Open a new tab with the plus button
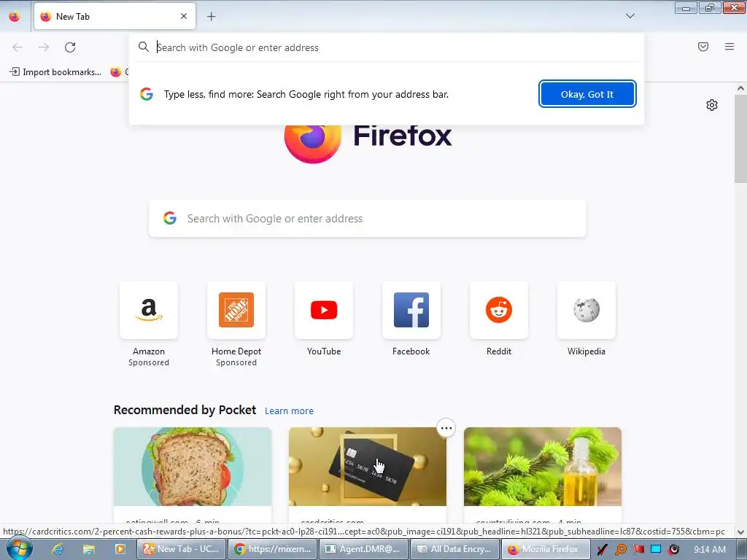This screenshot has height=560, width=747. click(x=211, y=16)
